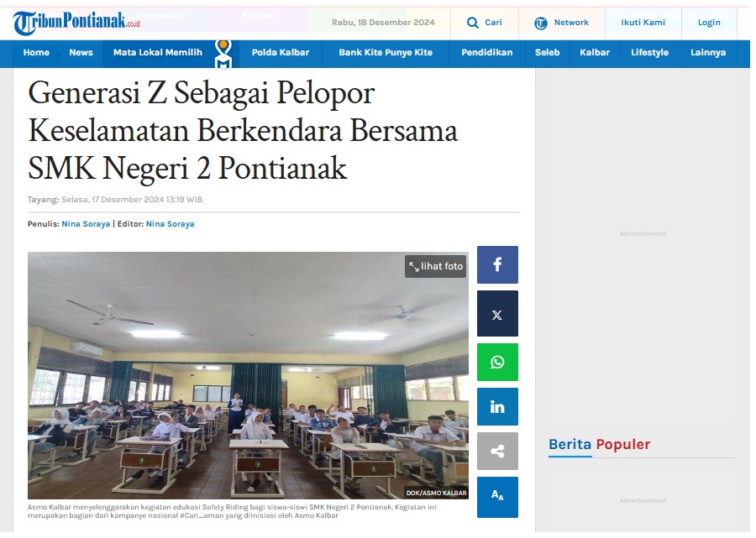Open the gray general share icon

(x=497, y=452)
